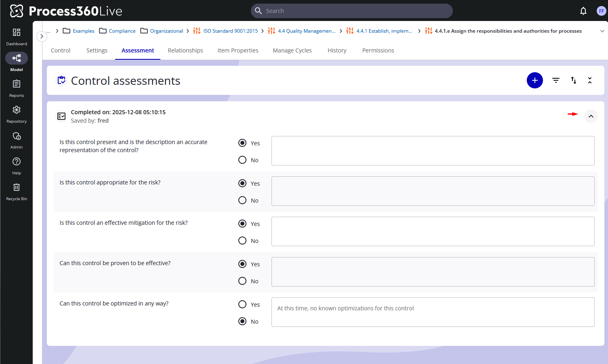Open the Dashboard sidebar icon
The width and height of the screenshot is (608, 364).
click(x=17, y=33)
